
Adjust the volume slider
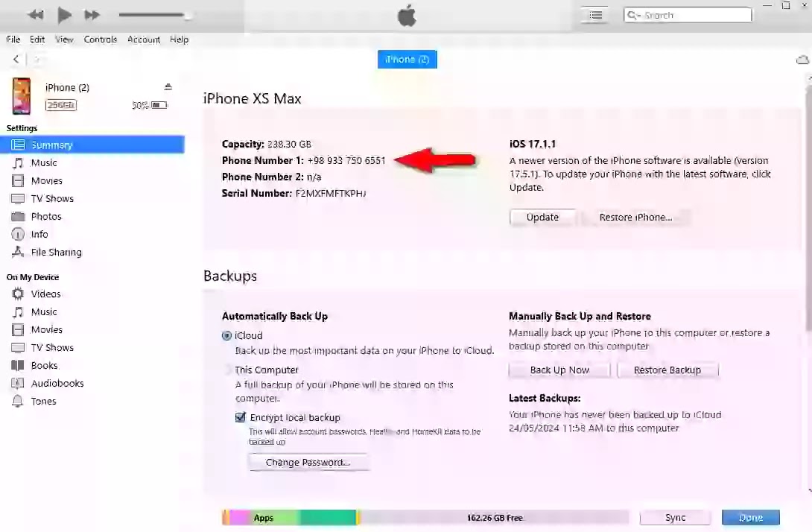click(x=154, y=15)
